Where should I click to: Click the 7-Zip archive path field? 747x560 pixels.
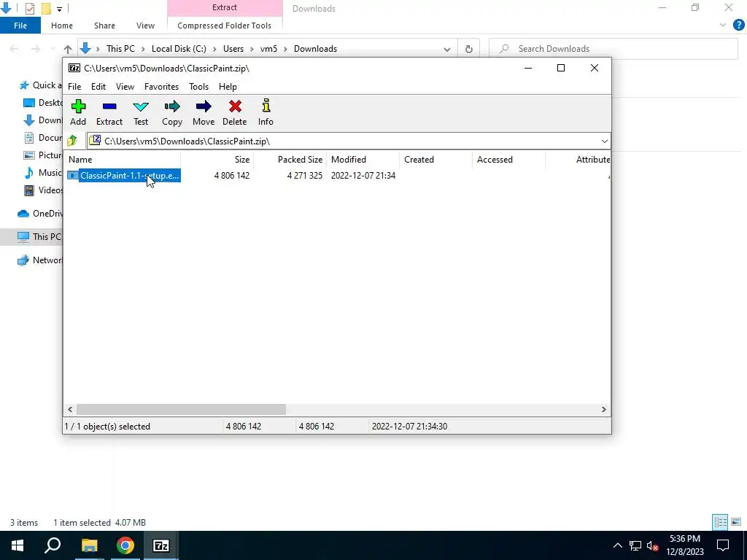[x=343, y=141]
